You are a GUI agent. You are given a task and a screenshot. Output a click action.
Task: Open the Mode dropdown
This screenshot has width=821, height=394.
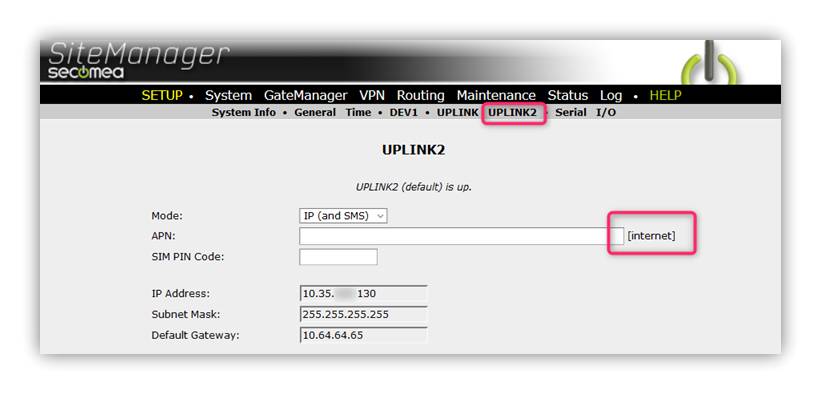pos(343,216)
